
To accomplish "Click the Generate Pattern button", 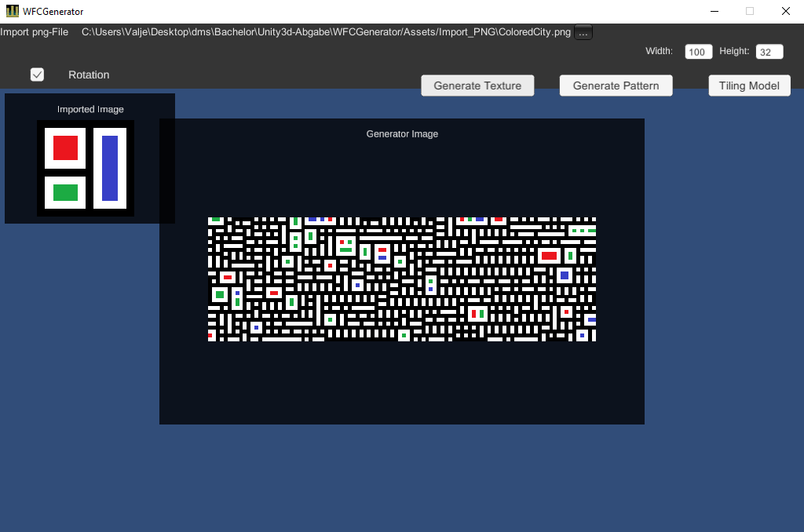I will click(616, 86).
